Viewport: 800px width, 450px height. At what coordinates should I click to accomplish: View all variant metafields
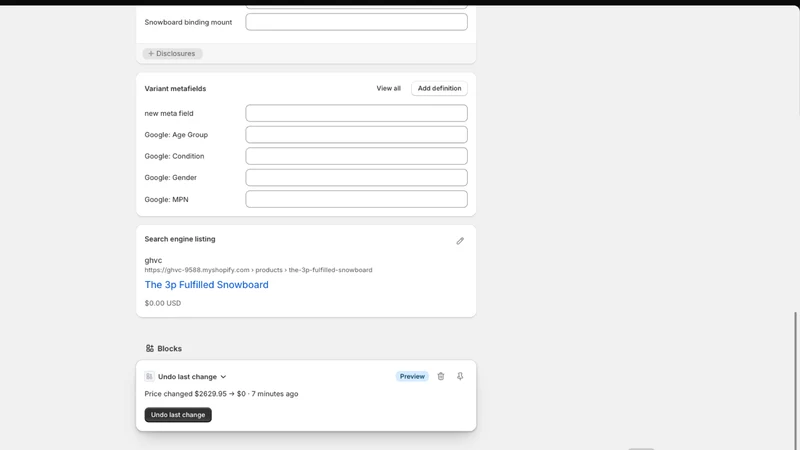pyautogui.click(x=388, y=88)
